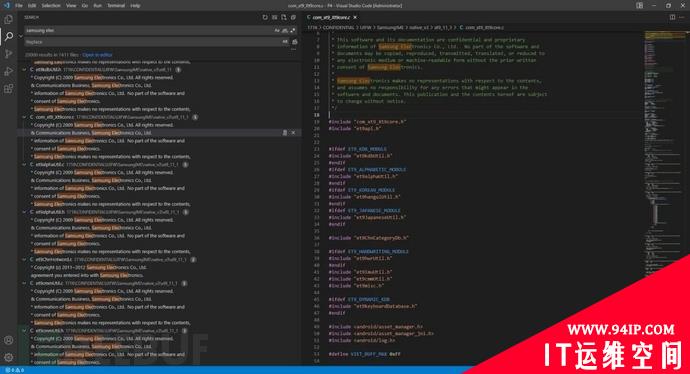Select the 'Copyright (C) 2011-2012 Samsung Electronics' result
Image resolution: width=690 pixels, height=374 pixels.
coord(90,268)
